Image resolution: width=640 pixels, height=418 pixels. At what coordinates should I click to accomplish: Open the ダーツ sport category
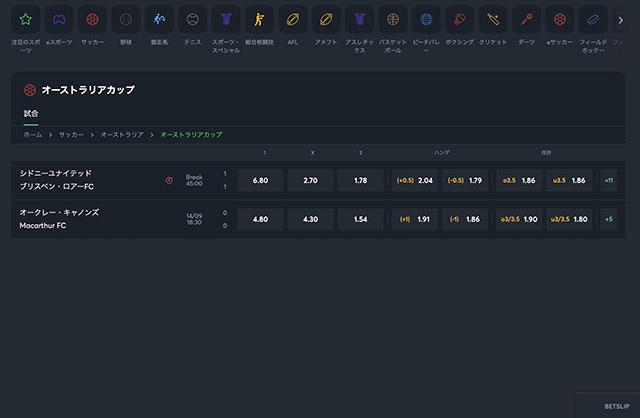[x=526, y=19]
